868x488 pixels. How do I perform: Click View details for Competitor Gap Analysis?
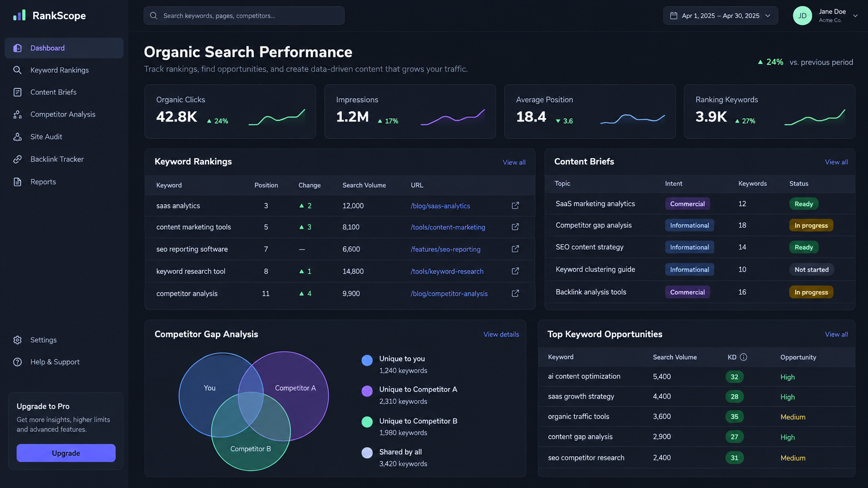(x=501, y=334)
